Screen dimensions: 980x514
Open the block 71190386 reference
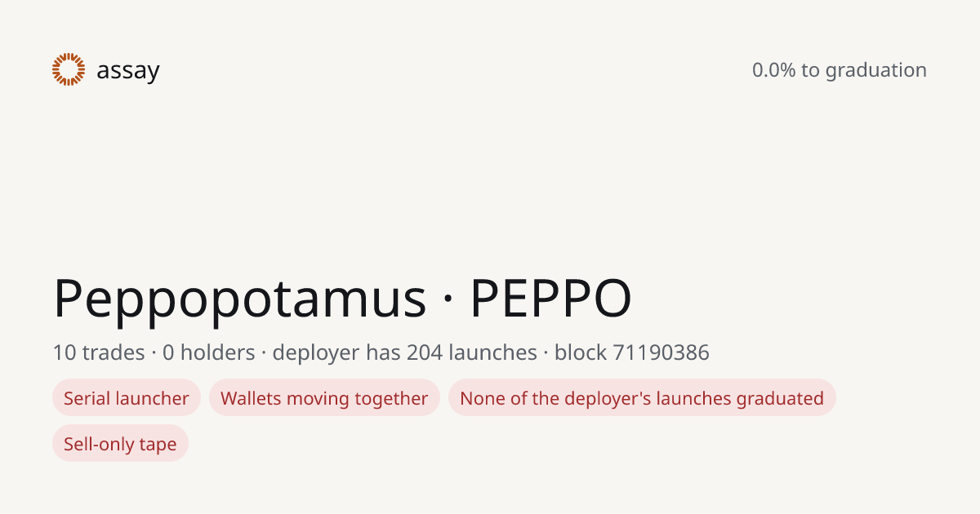tap(632, 352)
